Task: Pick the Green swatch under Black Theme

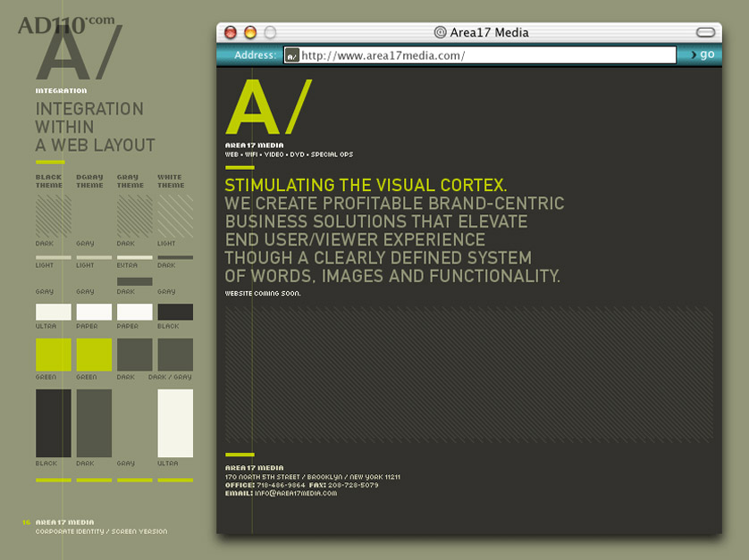Action: click(53, 354)
